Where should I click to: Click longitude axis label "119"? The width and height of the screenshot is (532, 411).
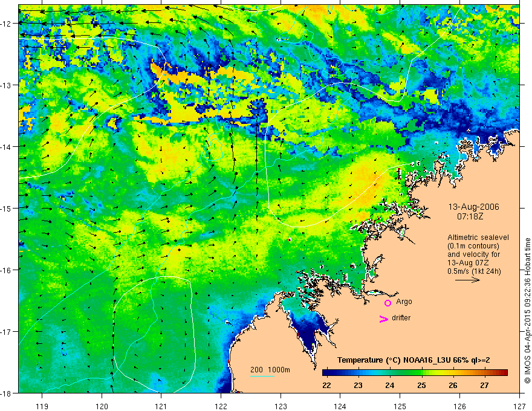tap(42, 406)
